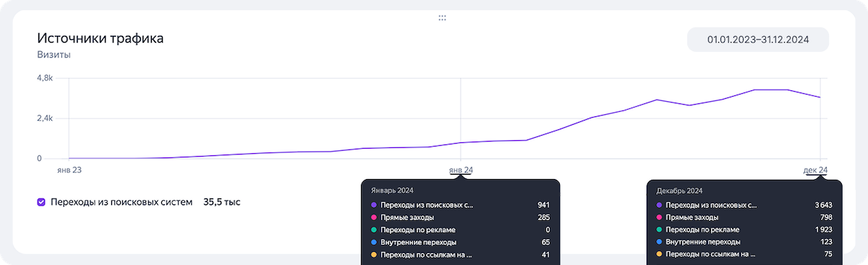This screenshot has height=265, width=868.
Task: Click the Визиты subtitle
Action: click(x=54, y=54)
